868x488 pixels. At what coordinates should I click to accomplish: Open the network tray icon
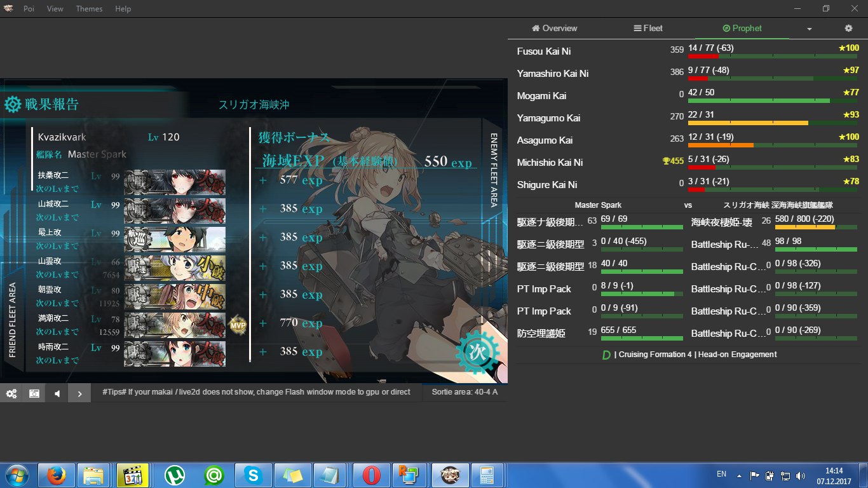click(x=785, y=475)
